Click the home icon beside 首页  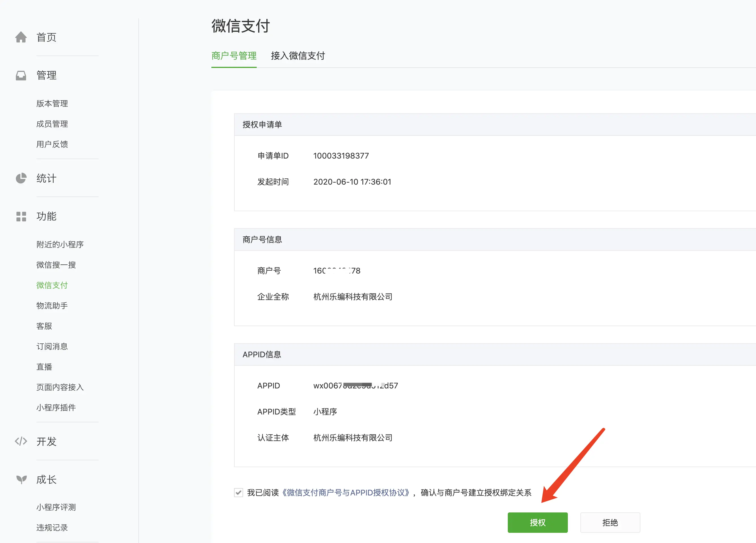tap(21, 37)
